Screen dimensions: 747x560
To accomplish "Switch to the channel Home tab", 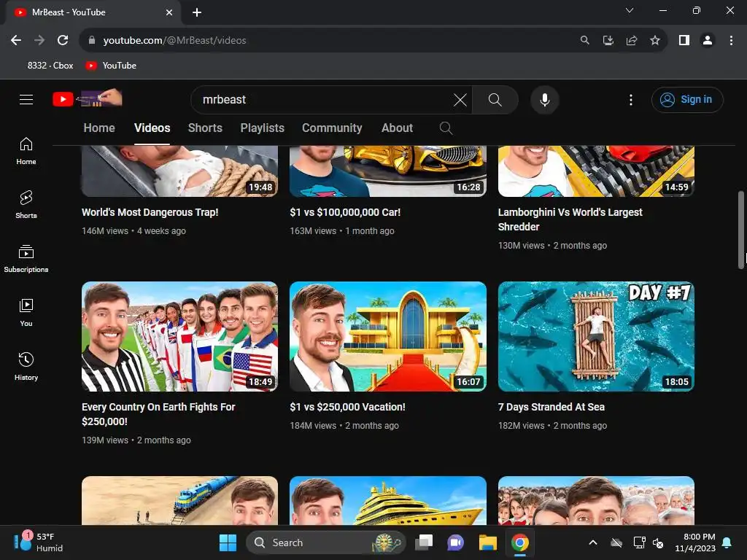I will 99,128.
